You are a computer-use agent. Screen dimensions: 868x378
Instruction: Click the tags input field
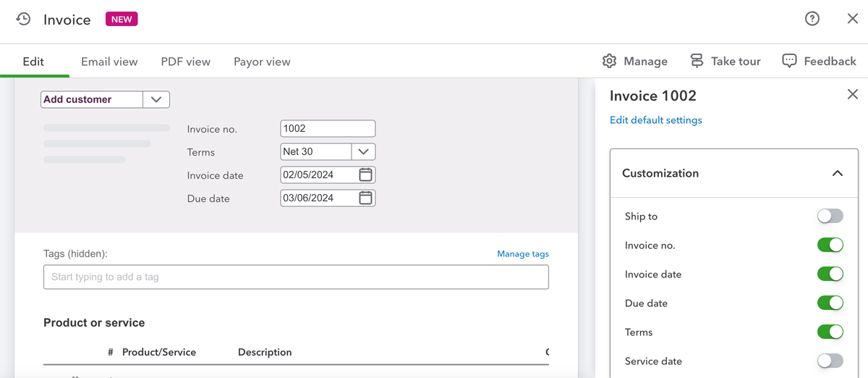click(296, 277)
